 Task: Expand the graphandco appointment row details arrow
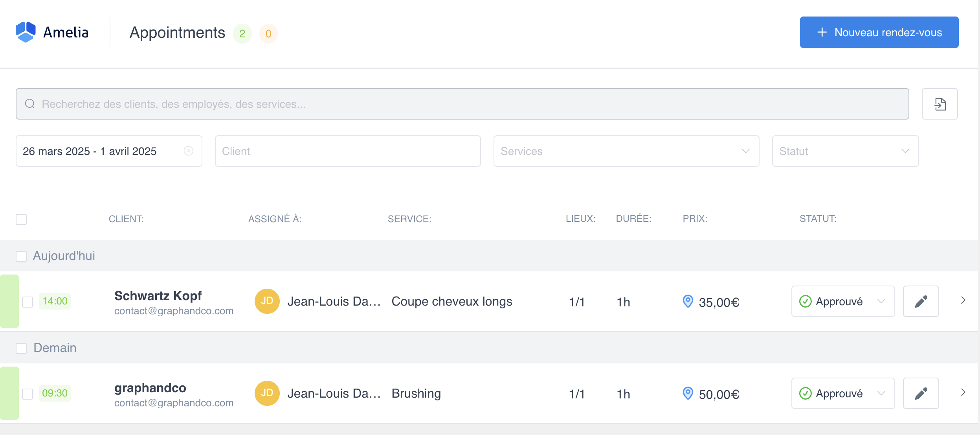pyautogui.click(x=963, y=393)
